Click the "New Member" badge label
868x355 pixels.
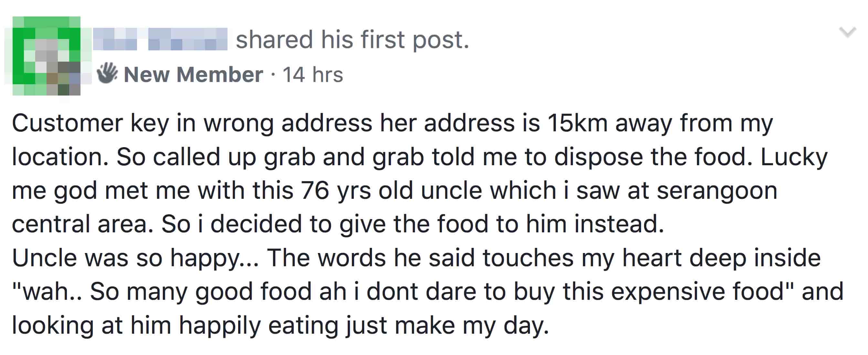[x=193, y=74]
